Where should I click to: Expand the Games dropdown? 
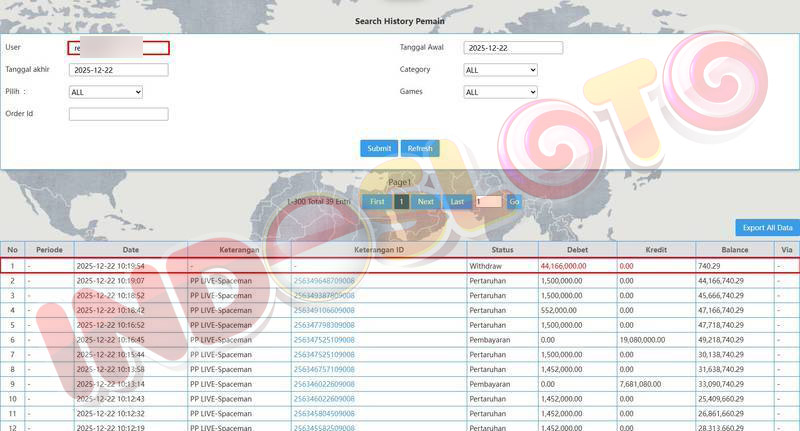[x=500, y=92]
